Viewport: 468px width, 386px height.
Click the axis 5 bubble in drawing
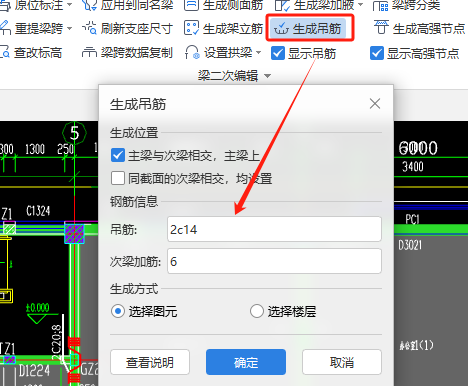[x=74, y=133]
